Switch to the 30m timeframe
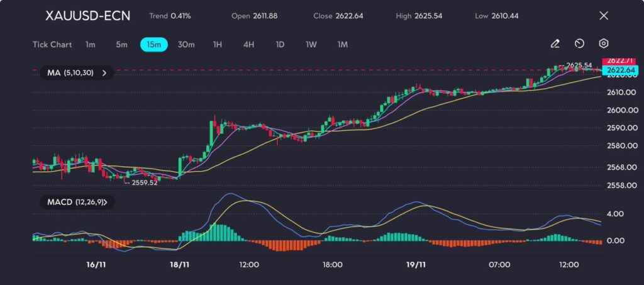The width and height of the screenshot is (644, 285). [x=186, y=45]
